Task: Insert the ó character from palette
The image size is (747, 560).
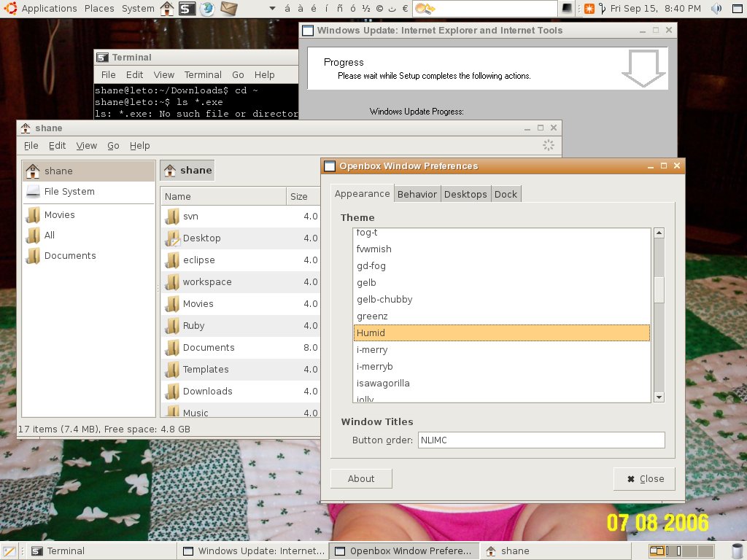Action: point(352,9)
